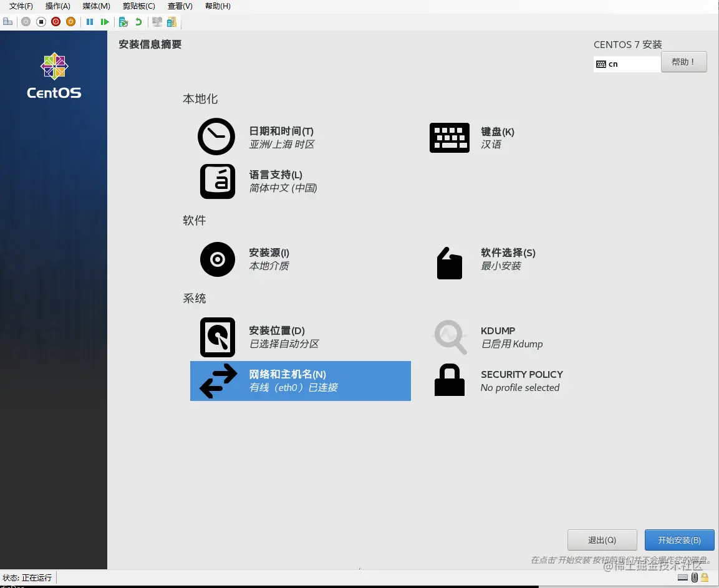Click the green reset/resume play icon

point(105,22)
